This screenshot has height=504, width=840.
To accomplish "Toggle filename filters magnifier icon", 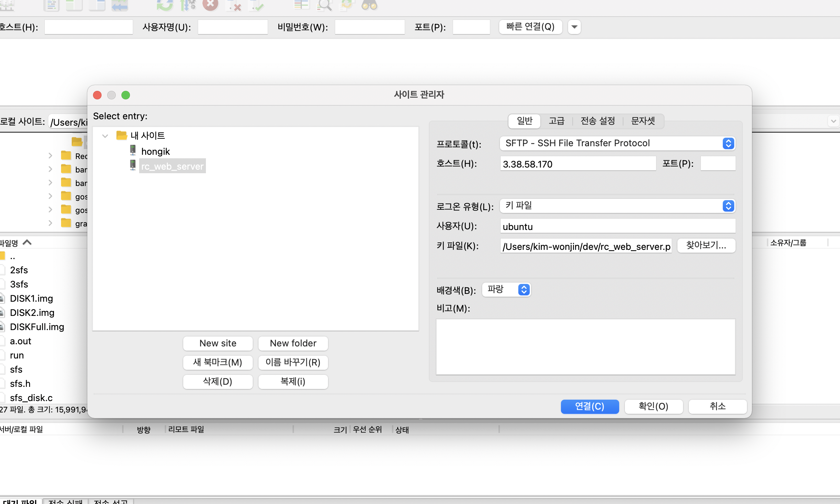I will click(x=324, y=5).
